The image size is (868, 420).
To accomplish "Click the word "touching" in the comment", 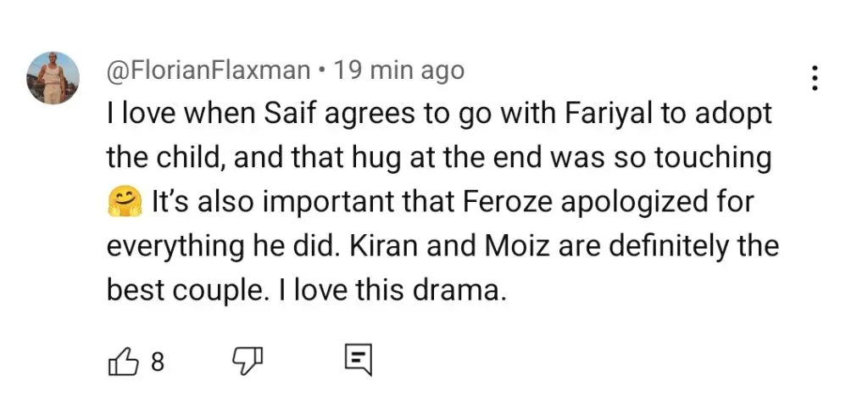I will pyautogui.click(x=713, y=160).
